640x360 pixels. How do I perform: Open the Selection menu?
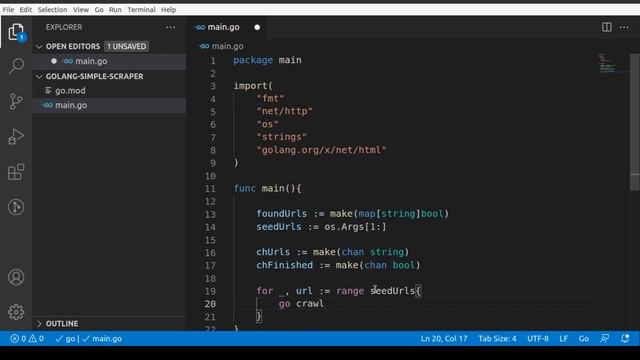52,9
